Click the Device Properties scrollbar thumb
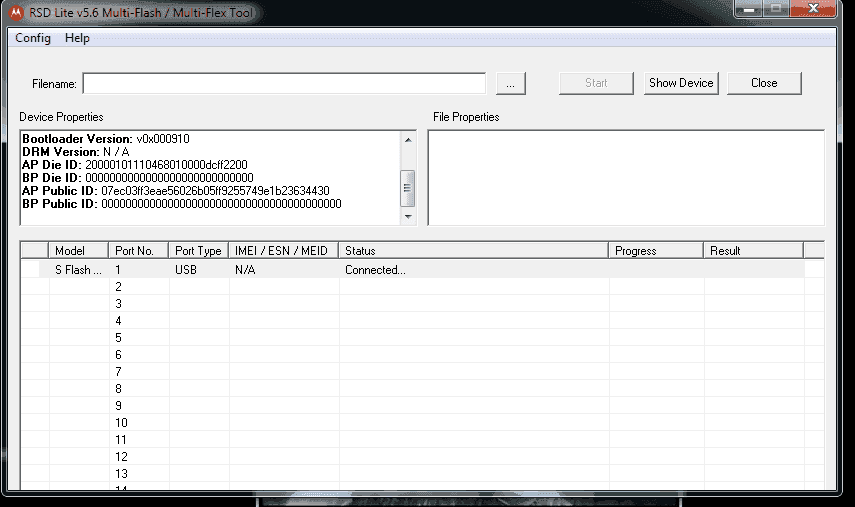This screenshot has height=507, width=855. pyautogui.click(x=407, y=188)
